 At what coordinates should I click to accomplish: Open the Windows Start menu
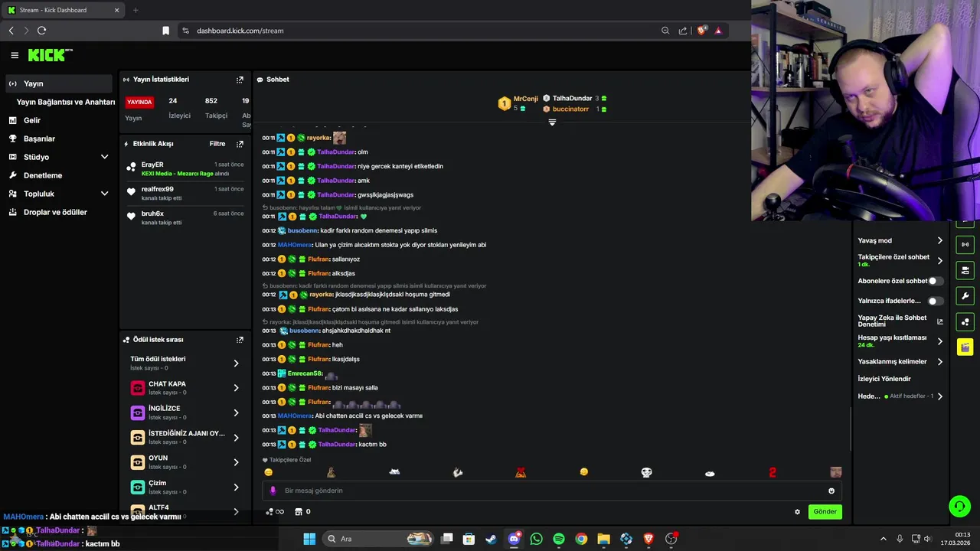coord(309,539)
